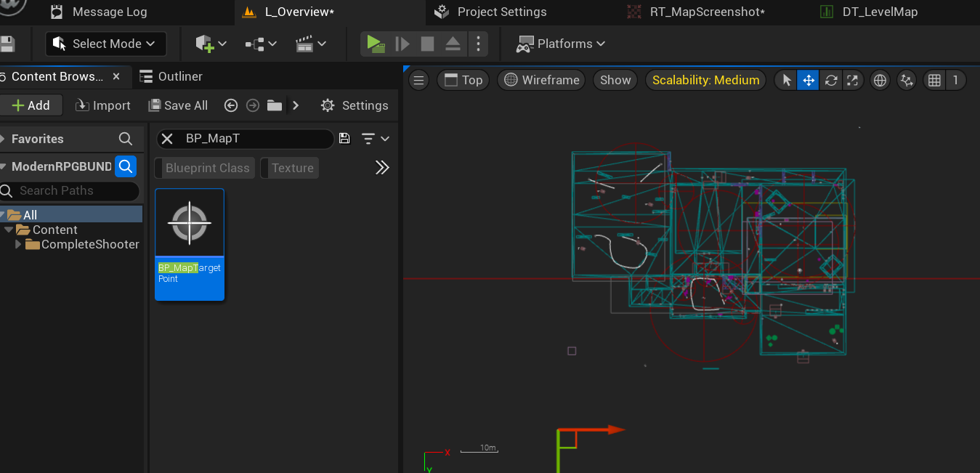Select the translate (move) gizmo tool
980x473 pixels.
[808, 80]
